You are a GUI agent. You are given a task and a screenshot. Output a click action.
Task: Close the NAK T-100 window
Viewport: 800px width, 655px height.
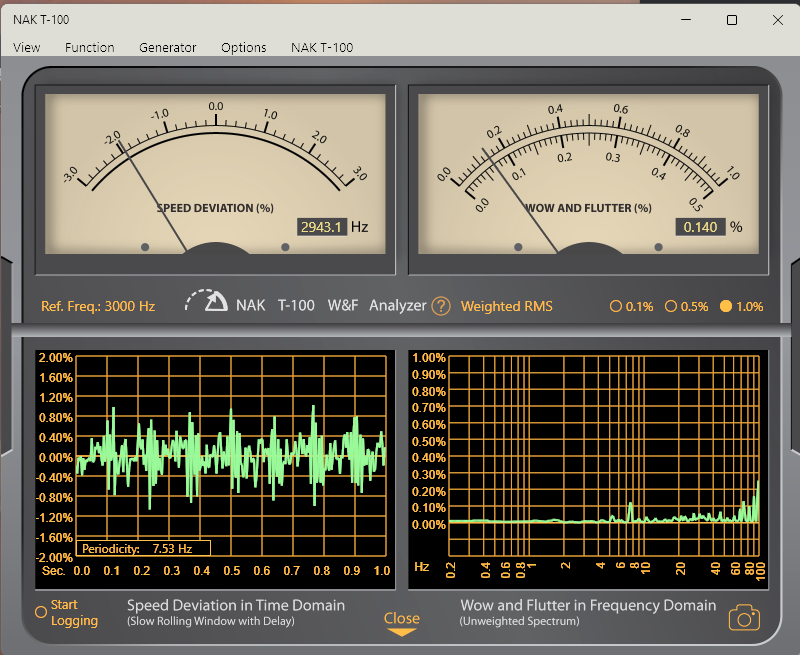click(778, 20)
